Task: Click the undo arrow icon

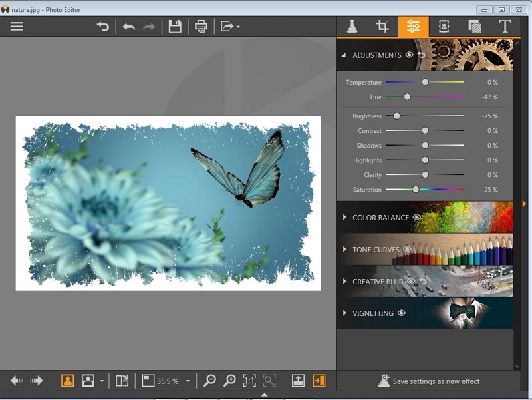Action: click(129, 27)
